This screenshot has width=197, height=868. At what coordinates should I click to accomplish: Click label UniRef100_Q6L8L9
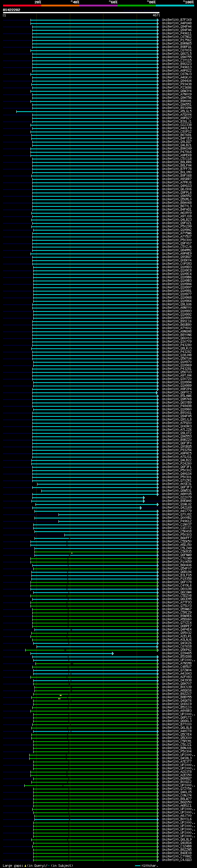pos(177,839)
